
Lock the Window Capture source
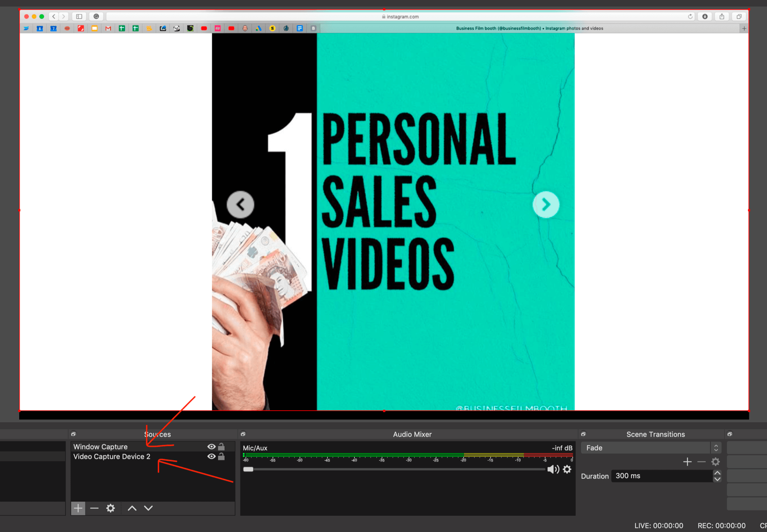(221, 447)
